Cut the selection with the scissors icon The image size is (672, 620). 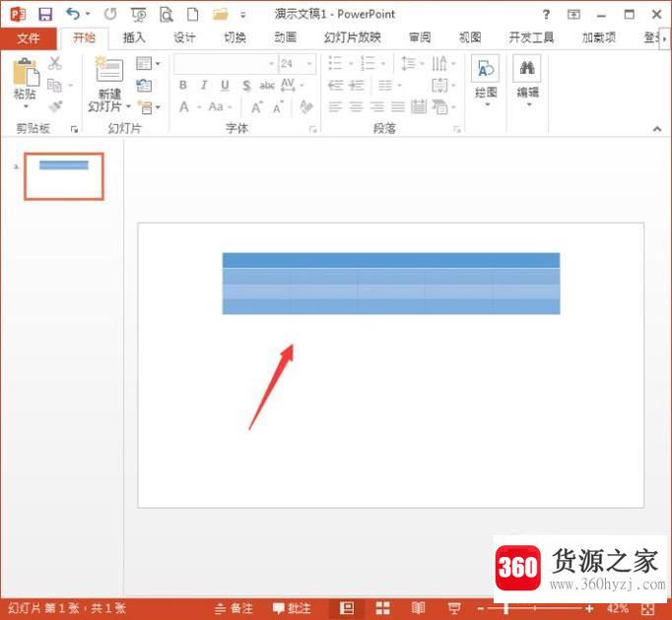55,63
